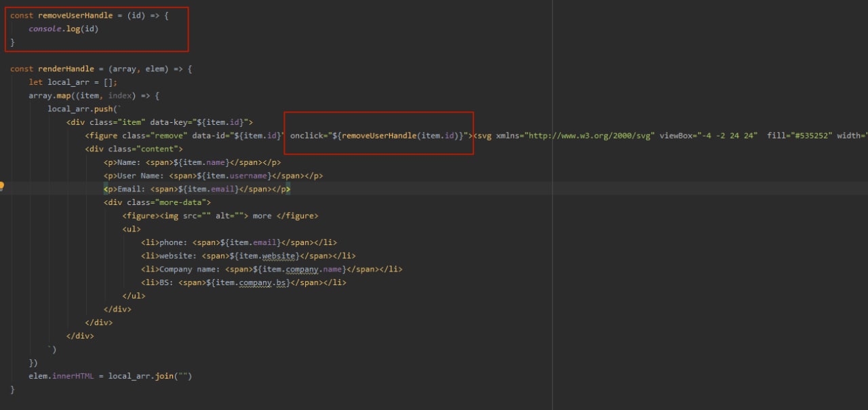The image size is (868, 410).
Task: Click the fill="#535252" color attribute
Action: [x=800, y=136]
